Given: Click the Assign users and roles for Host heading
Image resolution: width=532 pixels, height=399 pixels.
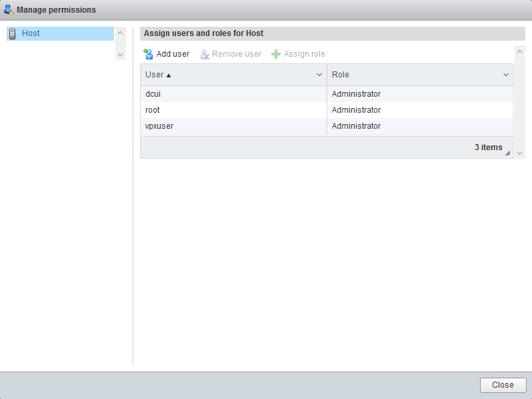Looking at the screenshot, I should click(203, 33).
